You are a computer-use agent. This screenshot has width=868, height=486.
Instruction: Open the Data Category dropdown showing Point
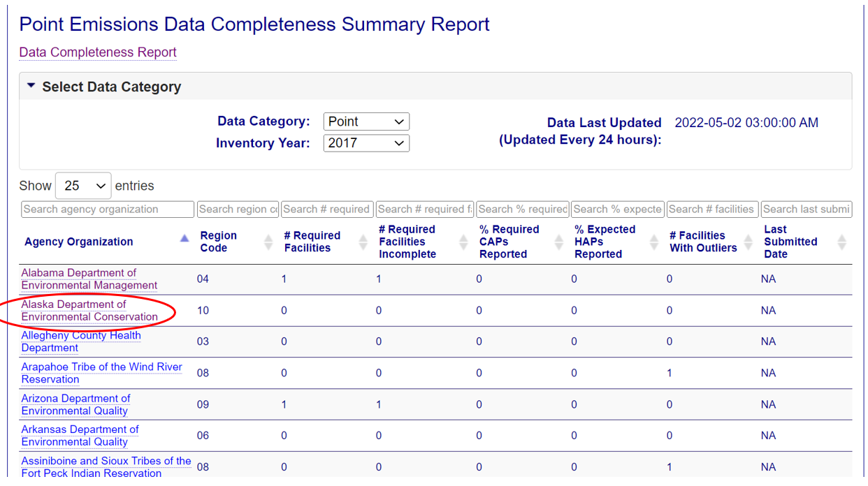tap(366, 121)
